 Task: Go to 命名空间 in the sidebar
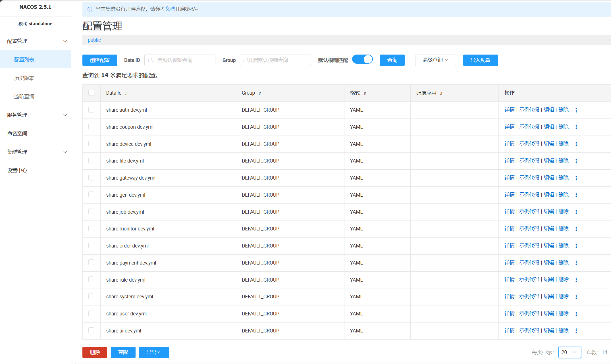17,134
